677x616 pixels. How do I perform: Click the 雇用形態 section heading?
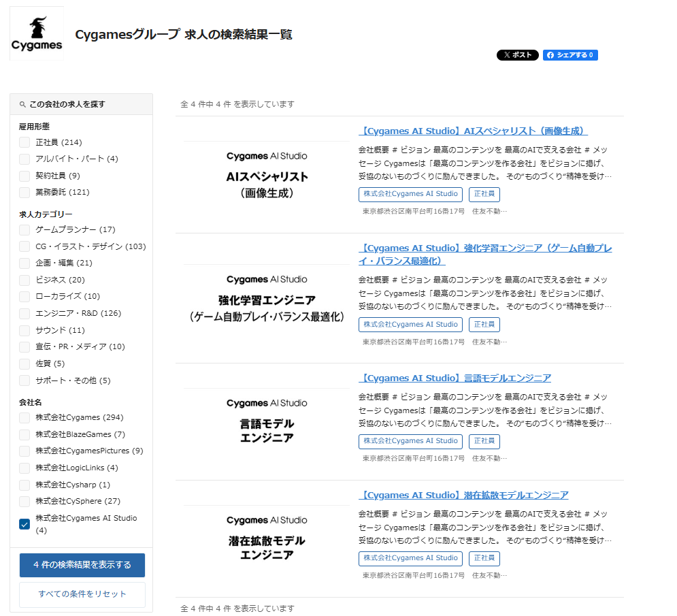(35, 127)
